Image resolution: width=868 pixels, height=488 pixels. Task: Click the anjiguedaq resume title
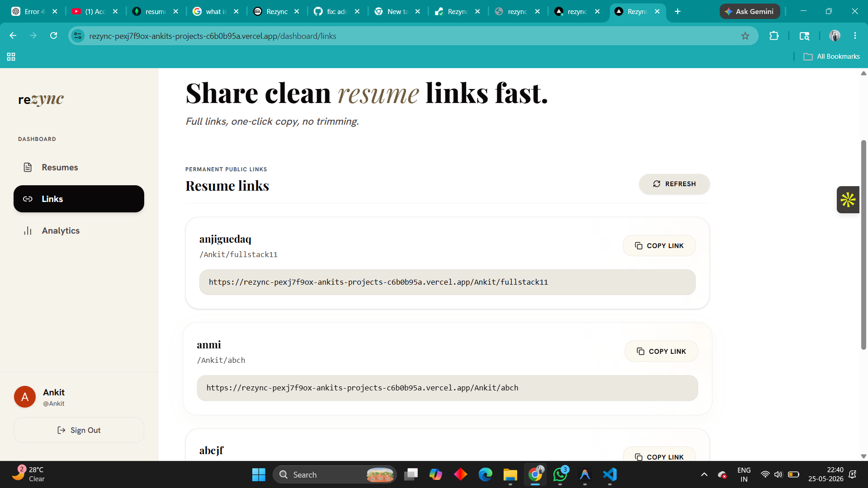pos(225,239)
